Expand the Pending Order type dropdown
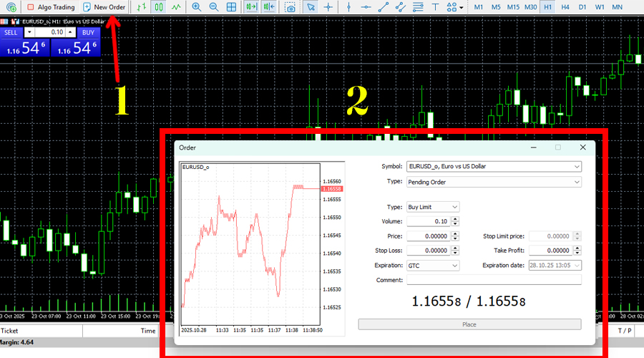Image resolution: width=644 pixels, height=358 pixels. point(493,182)
